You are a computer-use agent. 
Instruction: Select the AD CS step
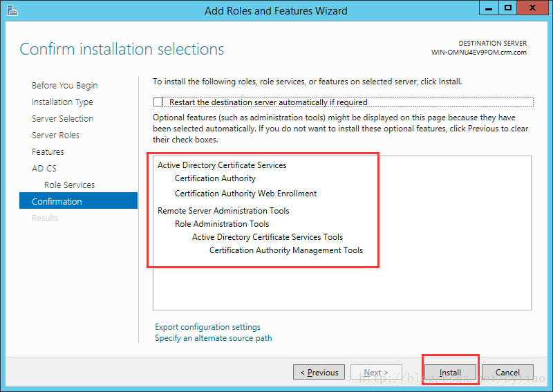click(x=44, y=168)
